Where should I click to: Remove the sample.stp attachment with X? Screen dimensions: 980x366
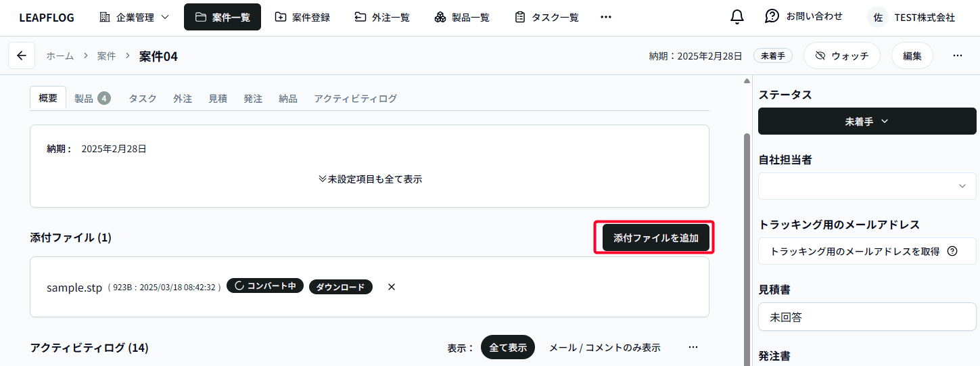(391, 287)
